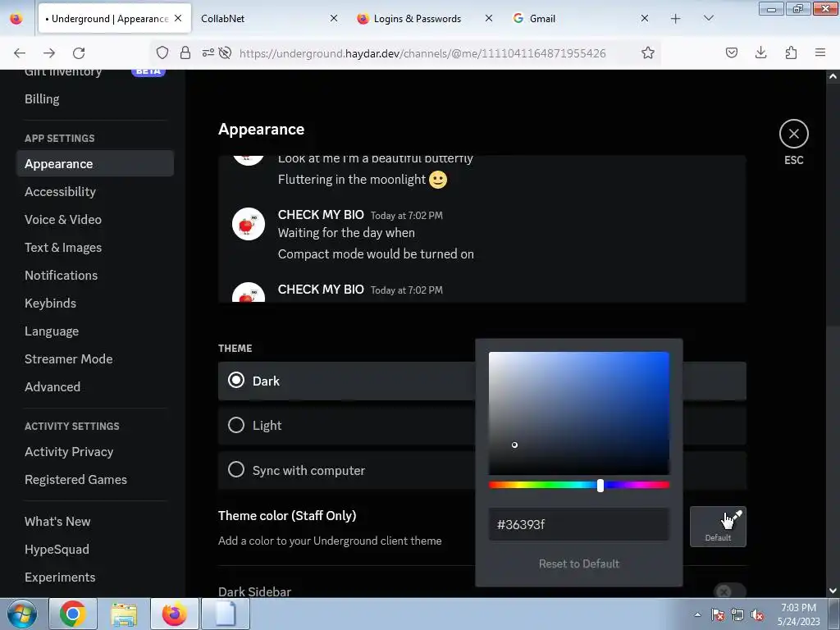The height and width of the screenshot is (630, 840).
Task: Open a new browser tab with plus
Action: [676, 18]
